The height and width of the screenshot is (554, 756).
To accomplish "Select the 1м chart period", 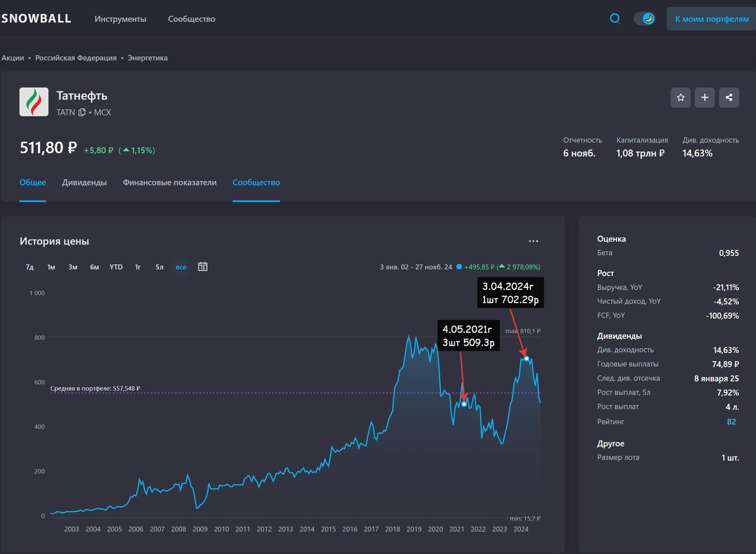I will (x=51, y=267).
